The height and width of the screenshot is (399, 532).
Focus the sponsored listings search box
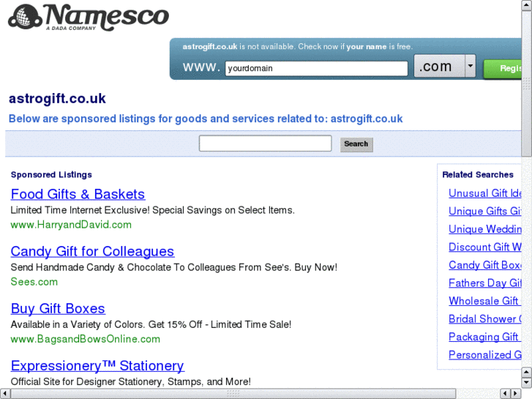click(266, 143)
